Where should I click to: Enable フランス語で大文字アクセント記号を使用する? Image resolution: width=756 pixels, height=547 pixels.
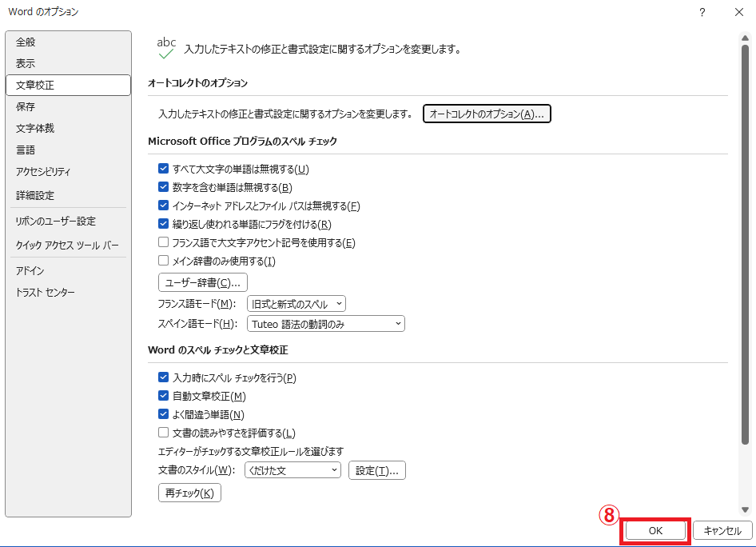(164, 242)
